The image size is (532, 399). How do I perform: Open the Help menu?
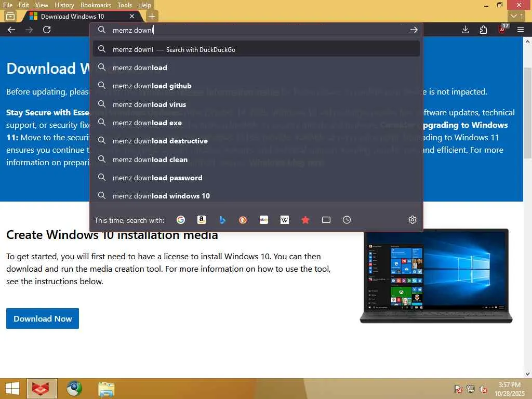click(144, 5)
